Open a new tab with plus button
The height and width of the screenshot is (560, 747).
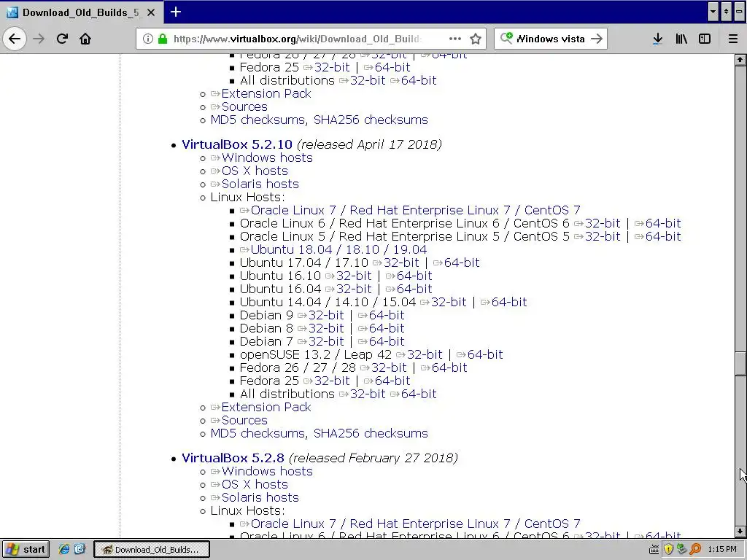tap(176, 12)
